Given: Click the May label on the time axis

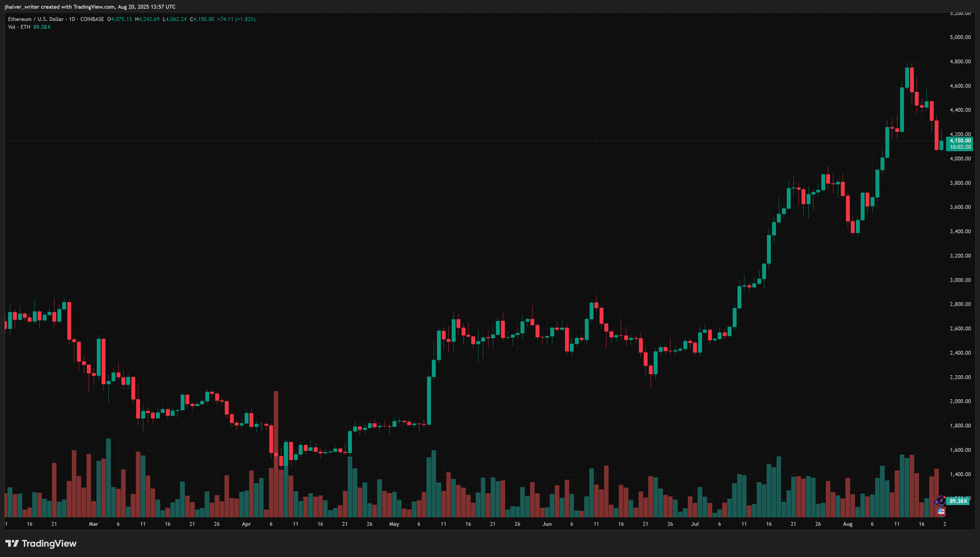Looking at the screenshot, I should coord(394,524).
